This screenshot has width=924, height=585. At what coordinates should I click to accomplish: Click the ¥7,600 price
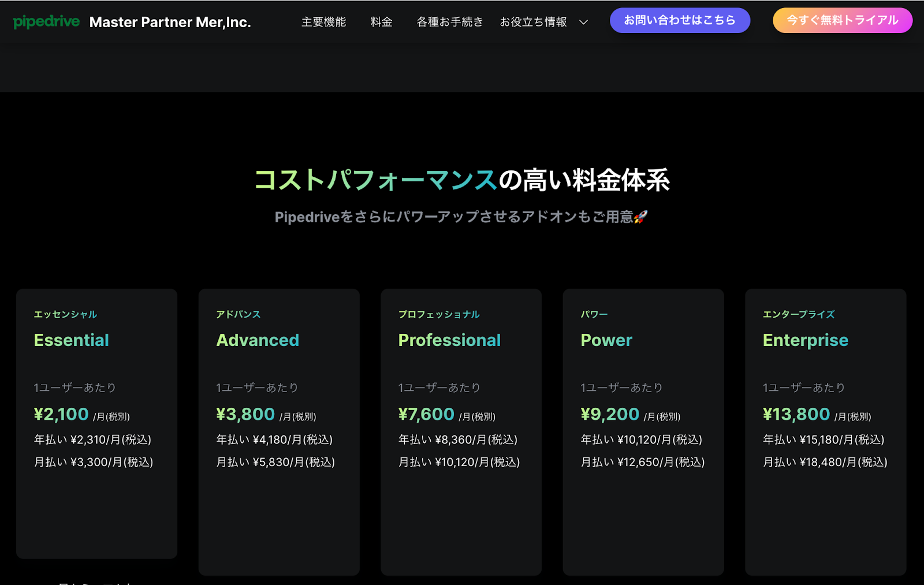pos(426,414)
